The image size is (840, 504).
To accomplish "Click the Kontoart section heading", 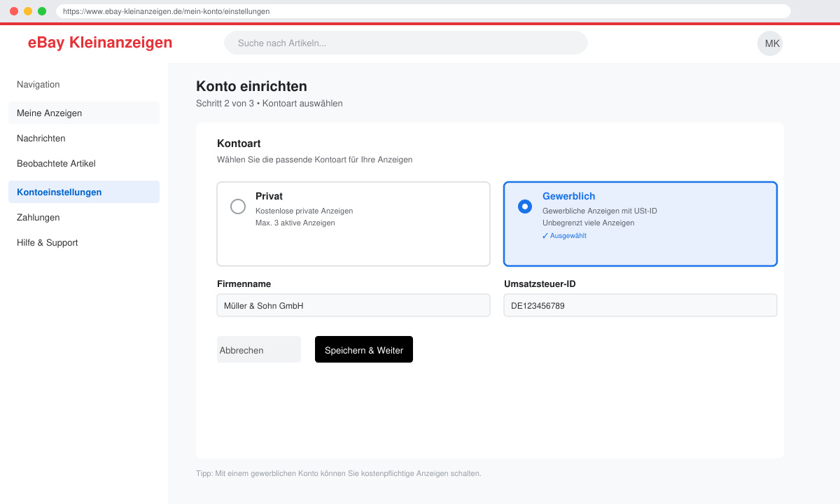I will (x=239, y=143).
